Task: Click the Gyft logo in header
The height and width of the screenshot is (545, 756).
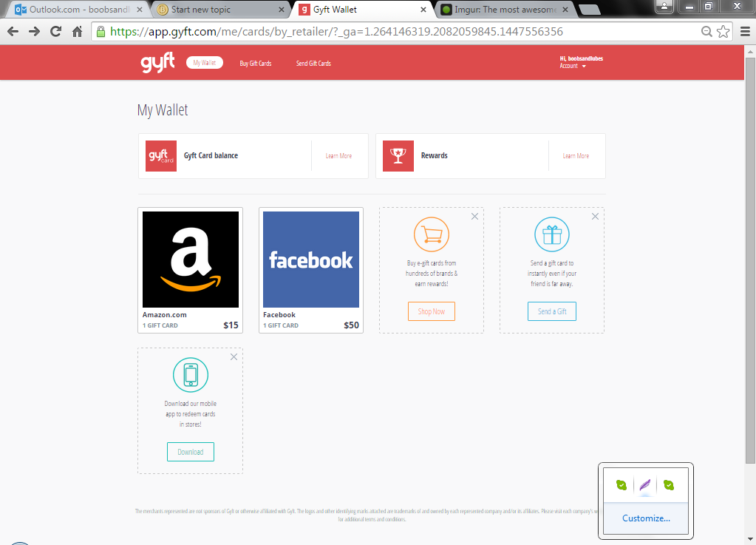Action: 157,63
